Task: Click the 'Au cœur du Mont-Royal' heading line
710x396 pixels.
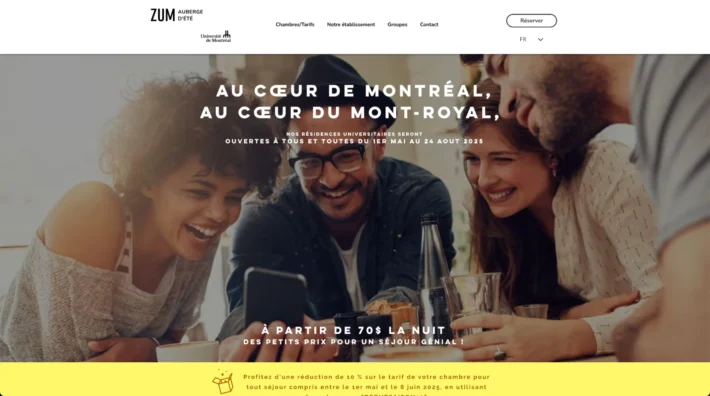Action: (350, 113)
